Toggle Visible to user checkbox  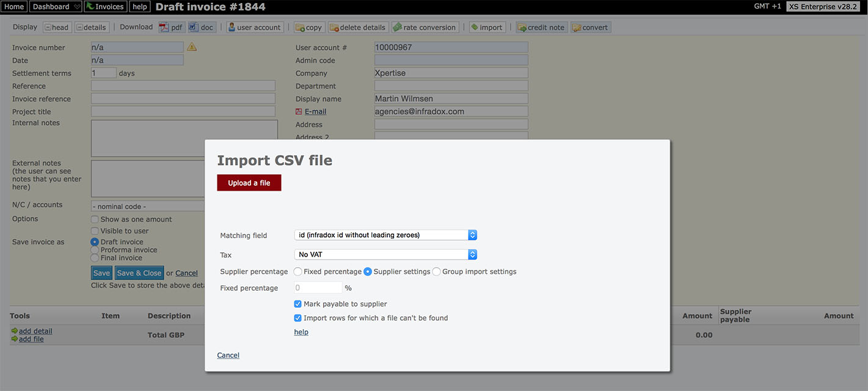click(95, 231)
